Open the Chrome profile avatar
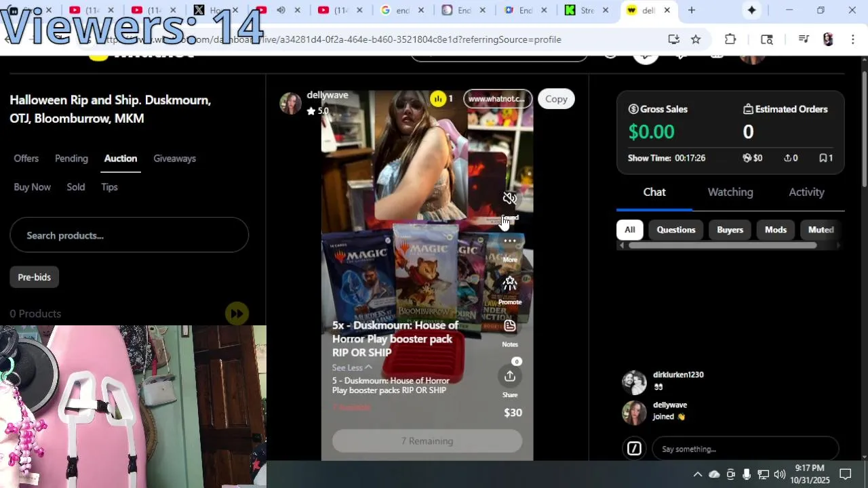 click(828, 39)
